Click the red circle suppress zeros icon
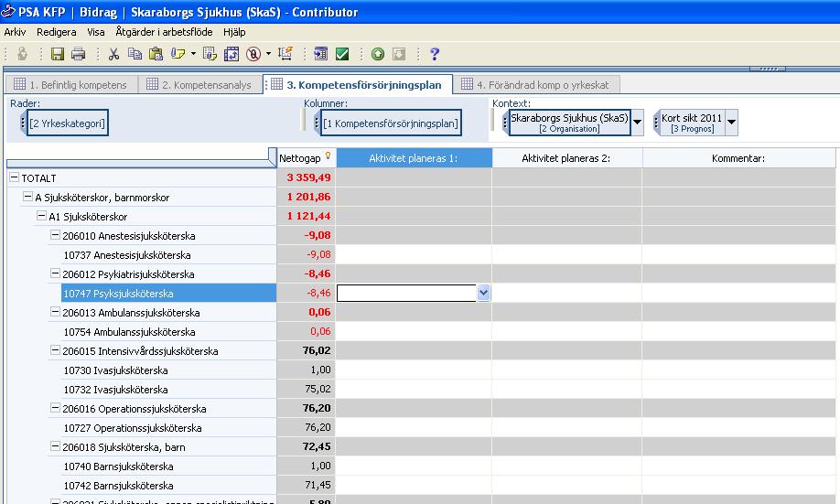Screen dimensions: 840x504 (253, 54)
